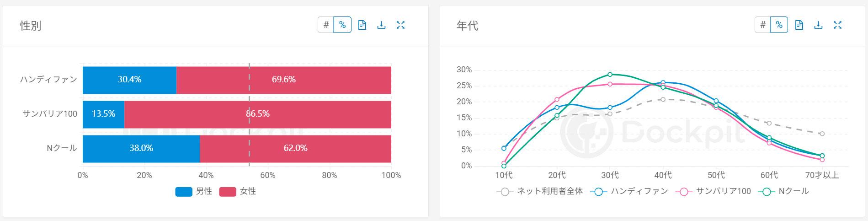Expand the 性別 chart to fullscreen
This screenshot has height=221, width=868.
[400, 25]
